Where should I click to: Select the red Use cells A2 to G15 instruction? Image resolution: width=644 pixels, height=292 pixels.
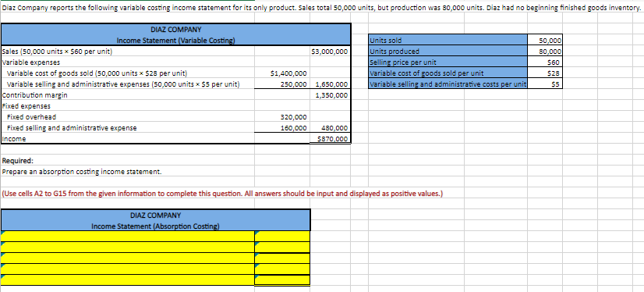[x=222, y=194]
